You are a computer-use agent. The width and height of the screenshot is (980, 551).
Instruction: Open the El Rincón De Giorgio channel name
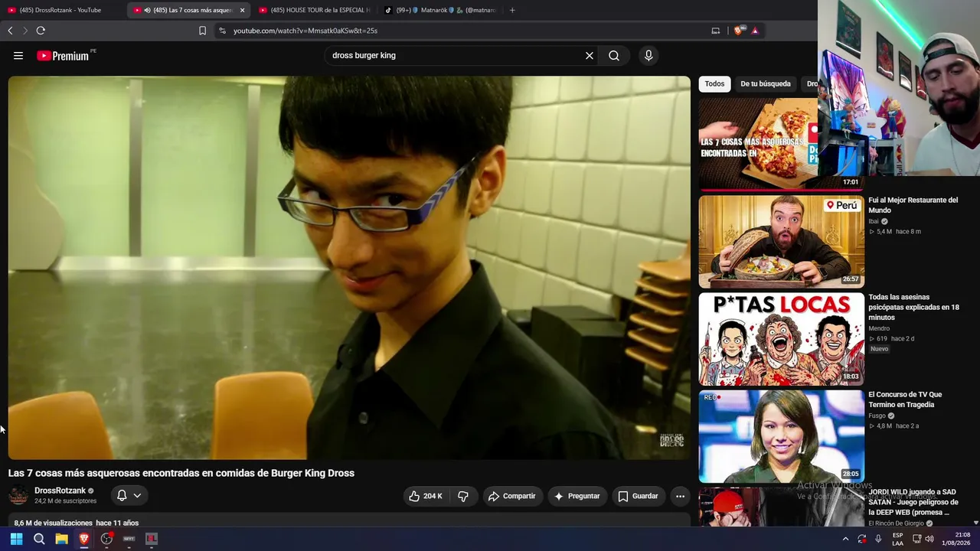[x=896, y=523]
